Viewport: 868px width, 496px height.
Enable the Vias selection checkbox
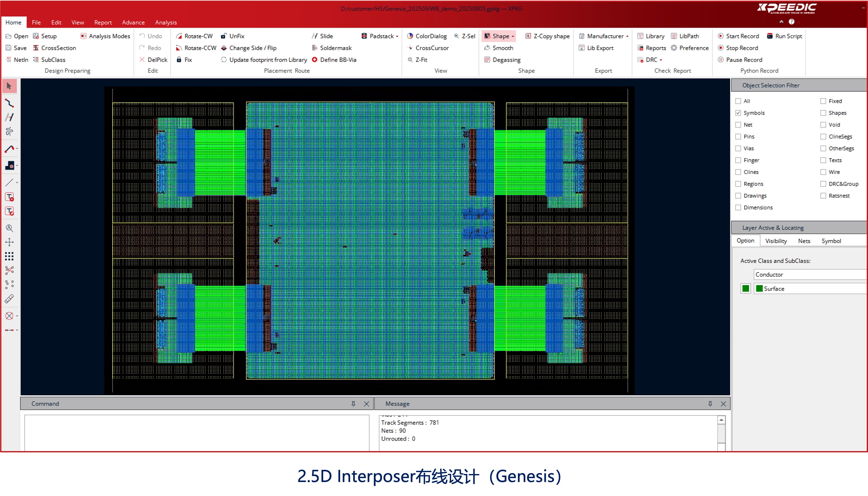[x=738, y=149]
